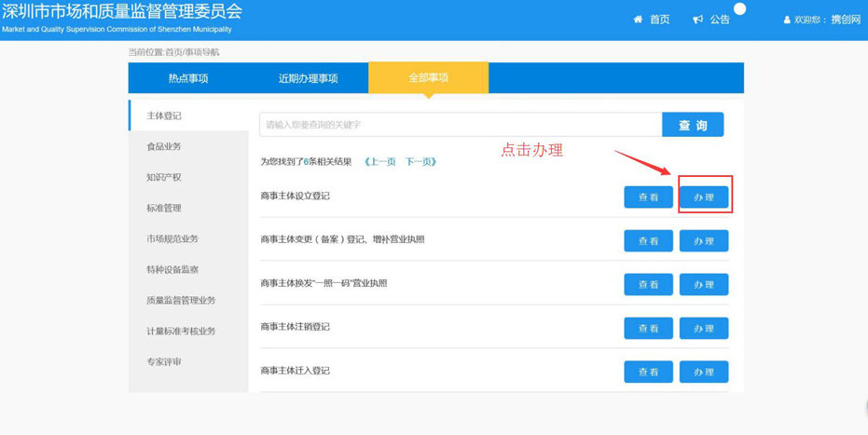Click 查看 for 商事主体设立登记
Viewport: 868px width, 435px height.
(648, 197)
